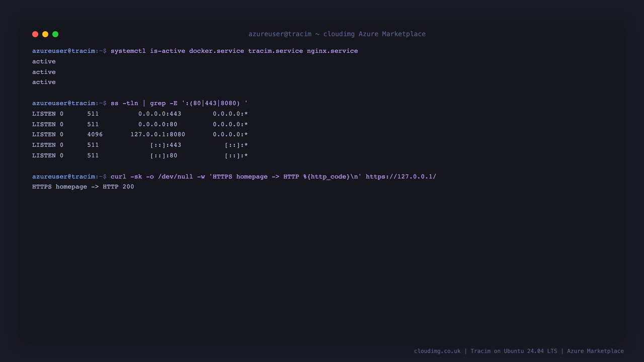The height and width of the screenshot is (362, 644).
Task: Click the third 'active' output line
Action: point(44,82)
